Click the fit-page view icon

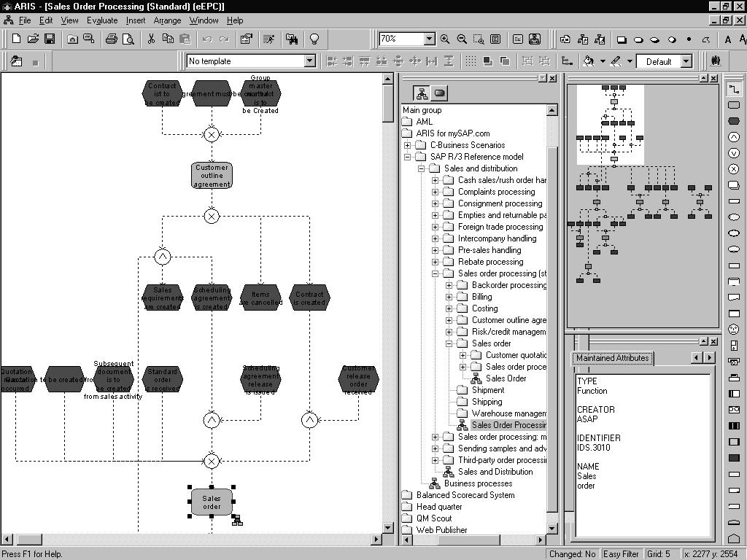[x=495, y=39]
